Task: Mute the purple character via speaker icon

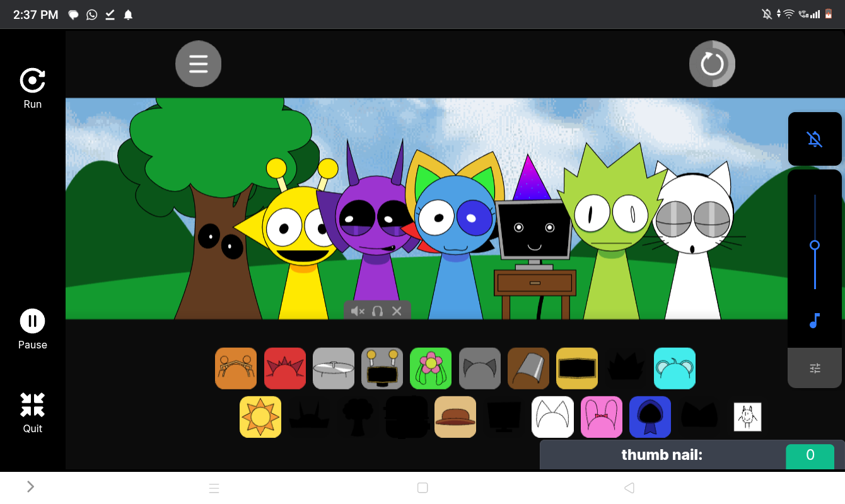Action: click(358, 311)
